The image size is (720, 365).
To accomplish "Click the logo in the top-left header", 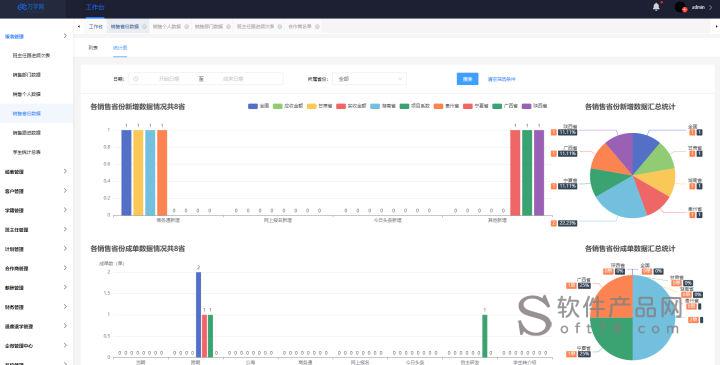I will coord(30,7).
